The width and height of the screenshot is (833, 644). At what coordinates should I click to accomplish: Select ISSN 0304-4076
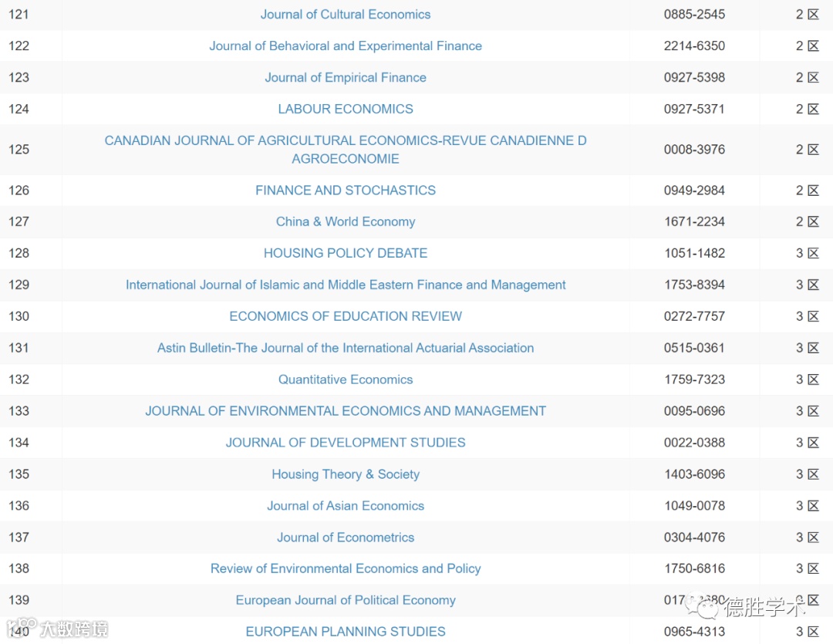click(694, 538)
